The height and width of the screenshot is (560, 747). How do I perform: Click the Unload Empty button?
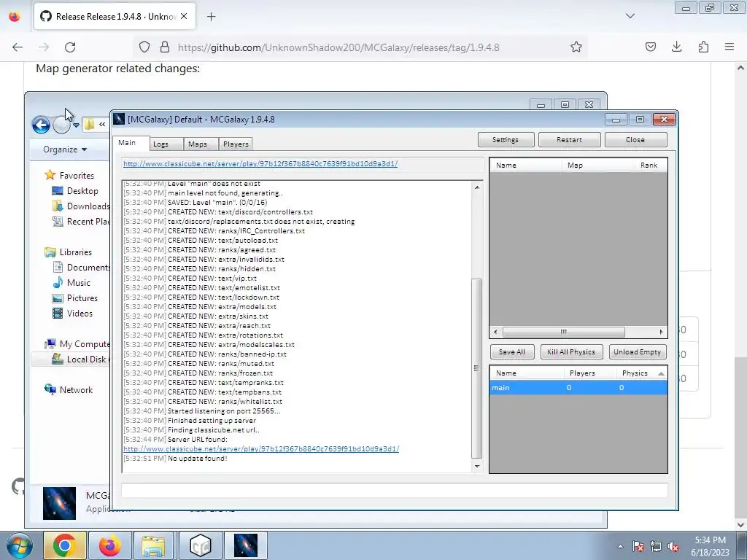(638, 352)
